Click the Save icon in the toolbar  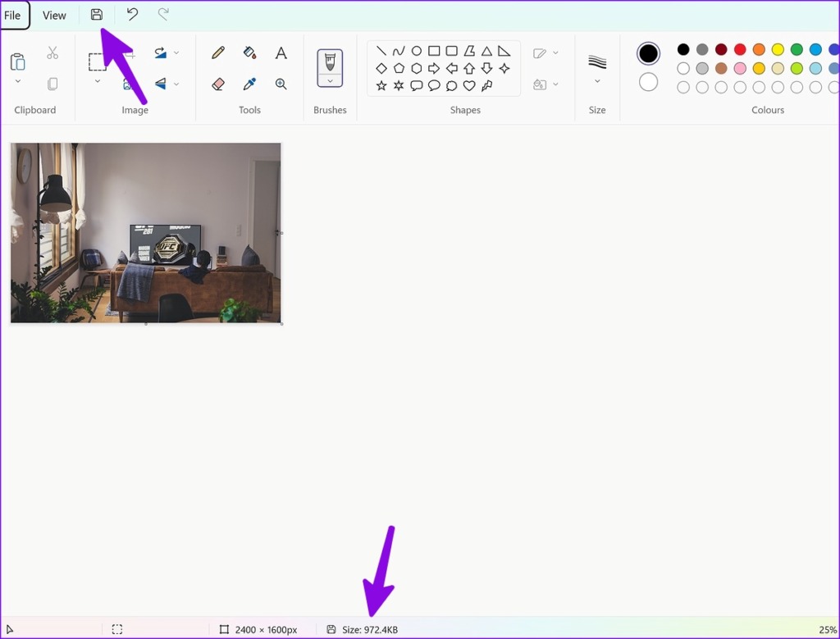pos(96,14)
